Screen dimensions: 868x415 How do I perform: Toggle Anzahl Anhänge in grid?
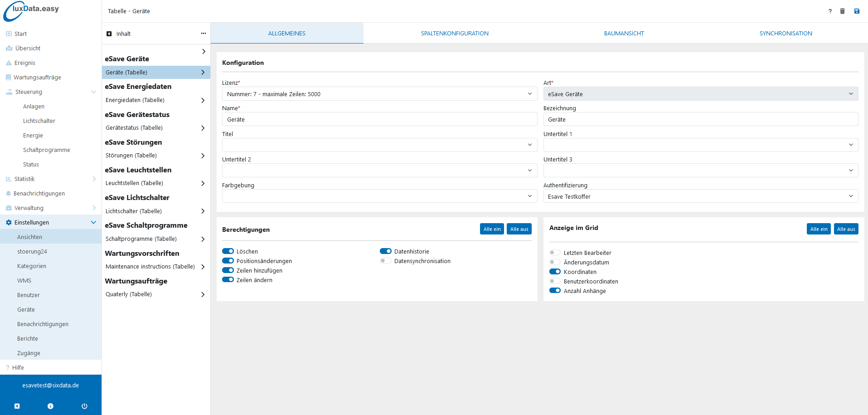point(555,291)
